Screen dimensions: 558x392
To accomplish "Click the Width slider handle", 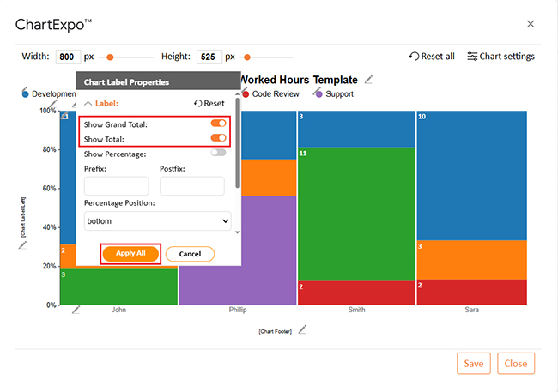I will 110,57.
